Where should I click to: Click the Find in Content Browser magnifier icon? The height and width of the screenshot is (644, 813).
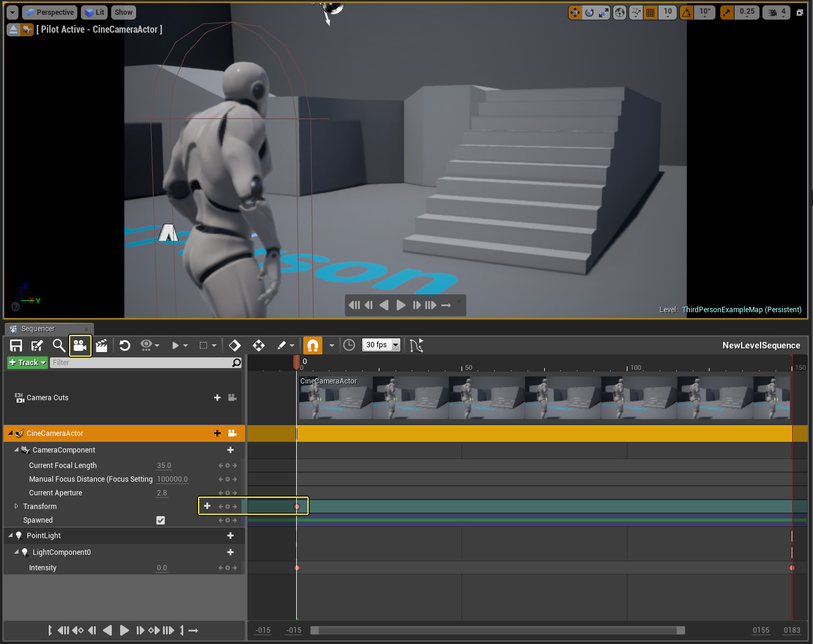click(58, 345)
